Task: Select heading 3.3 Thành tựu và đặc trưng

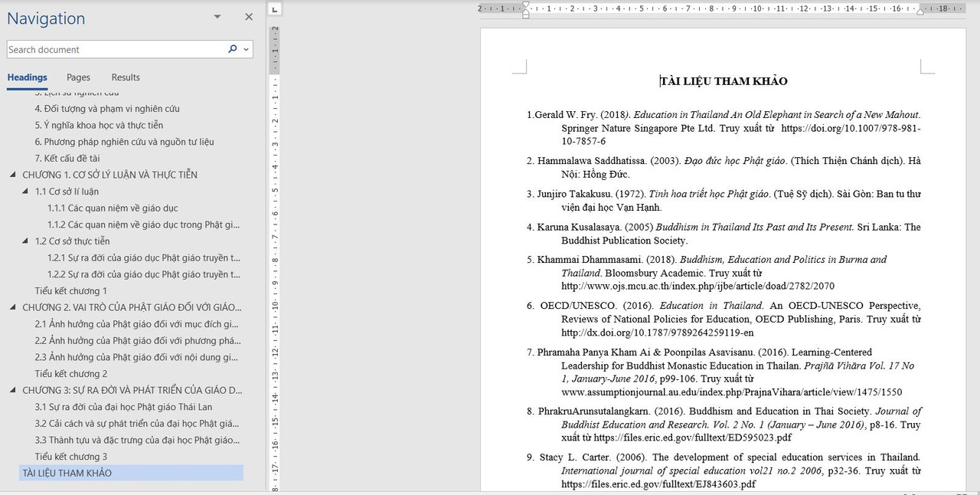Action: (x=137, y=440)
